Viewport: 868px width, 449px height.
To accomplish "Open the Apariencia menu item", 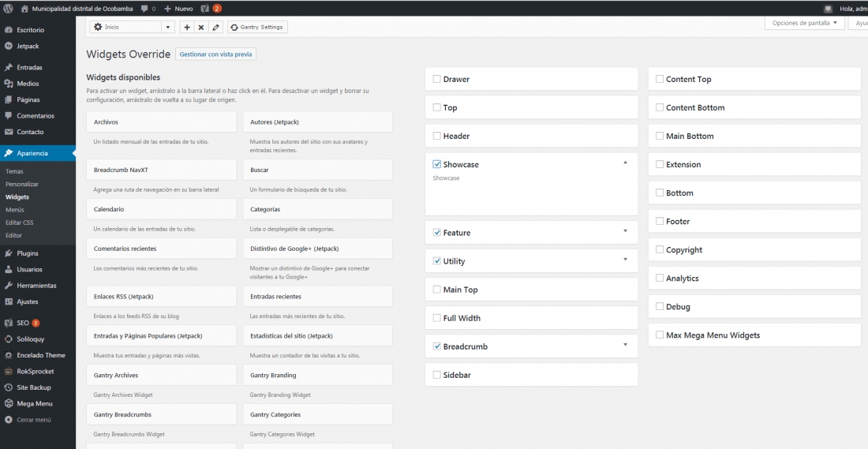I will (x=38, y=153).
